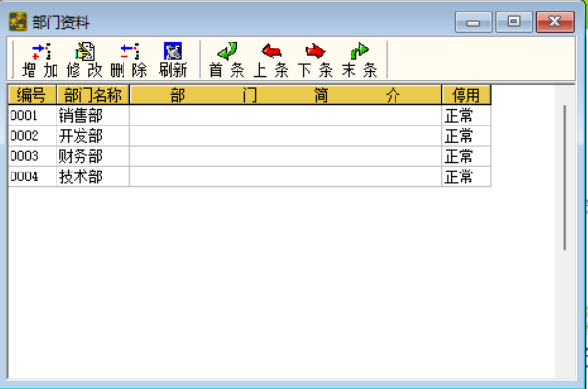Close the 部门资料 window

pos(555,22)
